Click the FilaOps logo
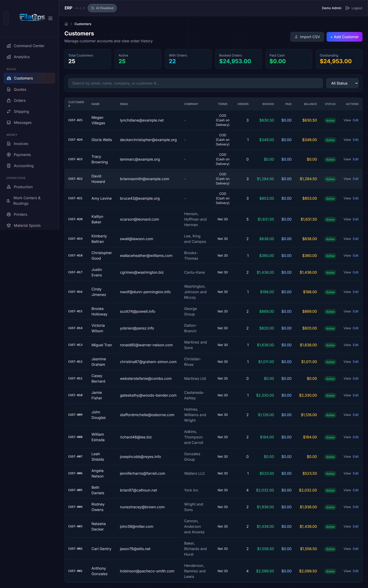368x588 pixels. click(32, 17)
